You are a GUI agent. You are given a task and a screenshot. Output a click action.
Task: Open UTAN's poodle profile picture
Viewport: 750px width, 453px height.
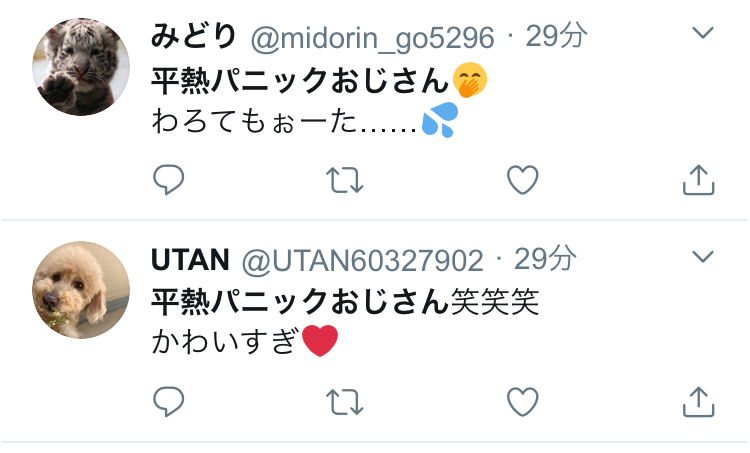(x=81, y=290)
